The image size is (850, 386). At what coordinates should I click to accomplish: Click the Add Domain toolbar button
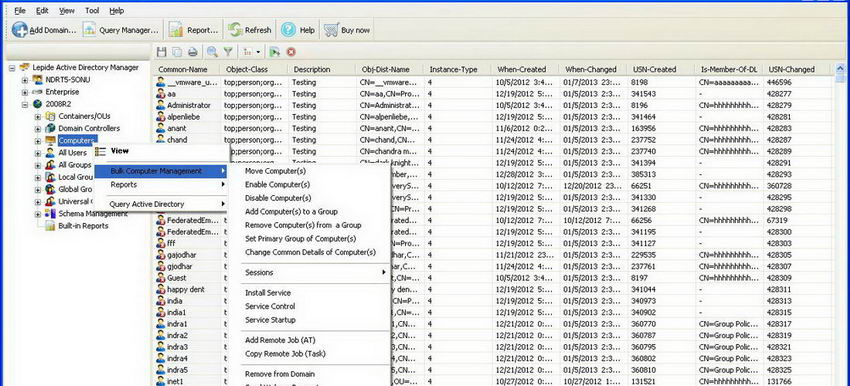[x=44, y=30]
